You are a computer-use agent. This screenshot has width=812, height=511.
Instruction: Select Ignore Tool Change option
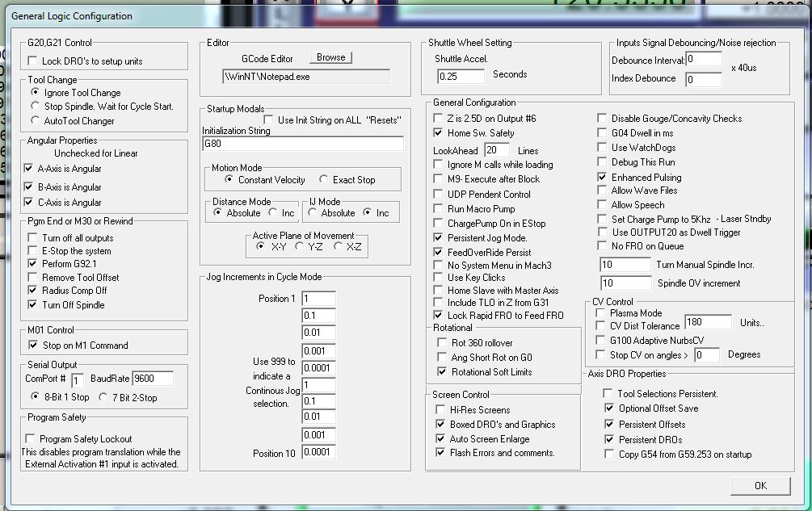coord(35,92)
